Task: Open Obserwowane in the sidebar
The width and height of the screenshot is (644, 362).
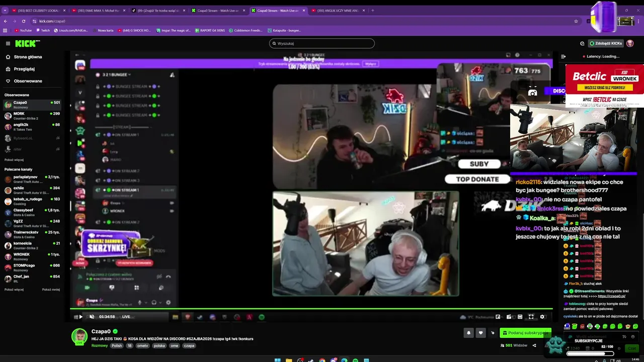Action: 28,81
